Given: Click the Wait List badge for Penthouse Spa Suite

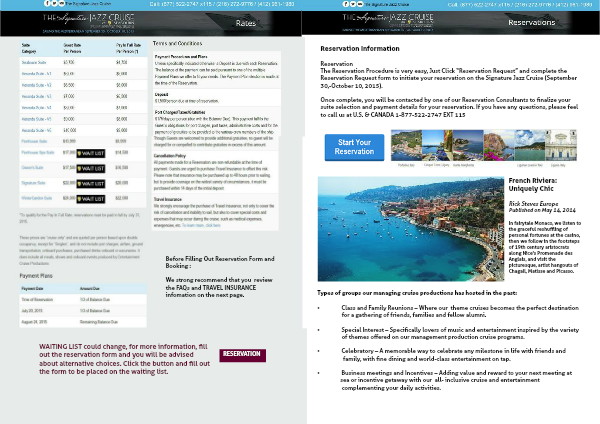Looking at the screenshot, I should pos(91,153).
